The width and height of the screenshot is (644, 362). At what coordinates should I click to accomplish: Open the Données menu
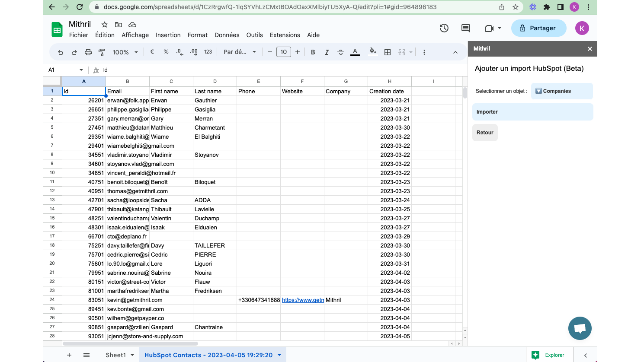click(227, 35)
